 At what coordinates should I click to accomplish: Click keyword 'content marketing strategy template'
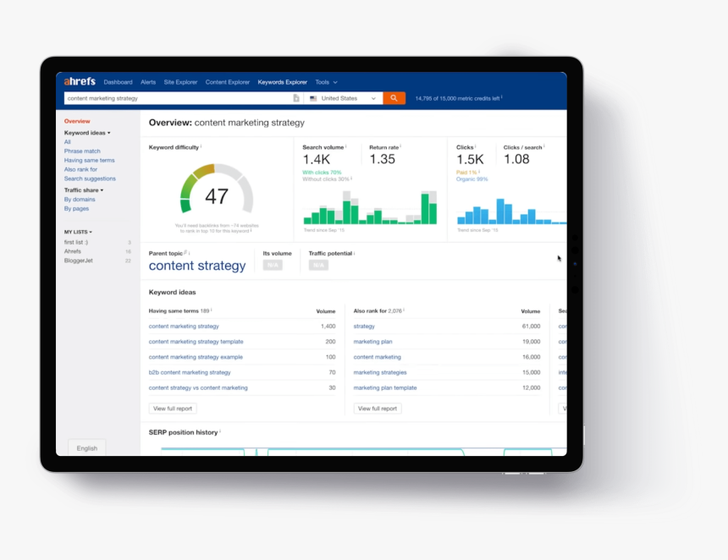pos(196,342)
